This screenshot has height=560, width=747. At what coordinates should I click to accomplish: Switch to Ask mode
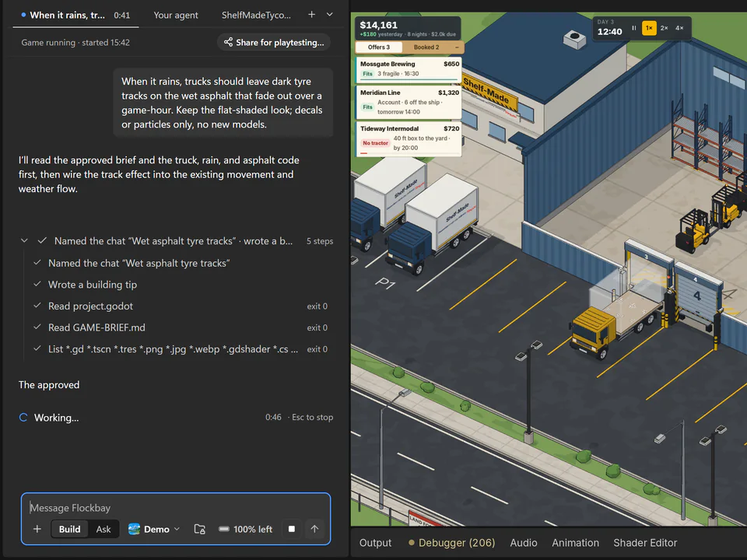click(x=103, y=529)
